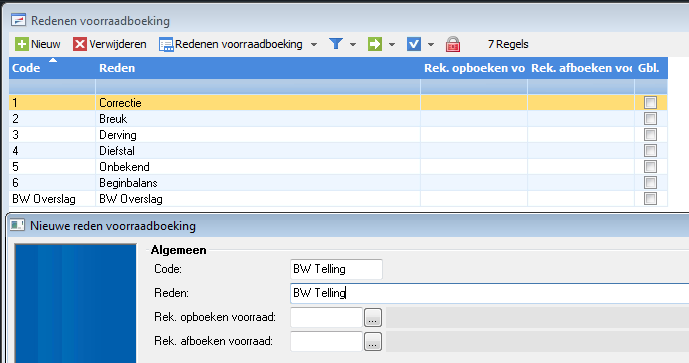
Task: Click the blue checkmark selection icon
Action: [x=414, y=44]
